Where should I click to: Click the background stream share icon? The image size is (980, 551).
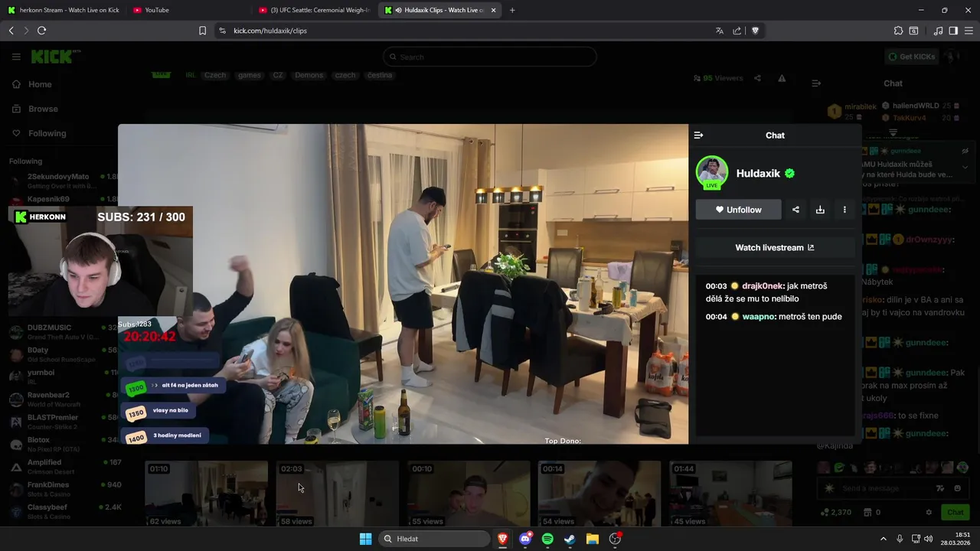pyautogui.click(x=757, y=78)
